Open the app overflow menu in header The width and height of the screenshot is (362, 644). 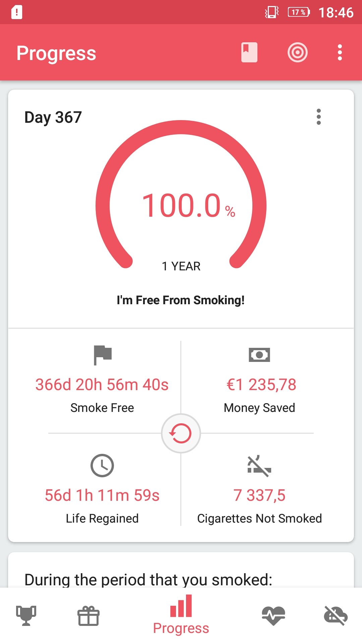(x=340, y=52)
